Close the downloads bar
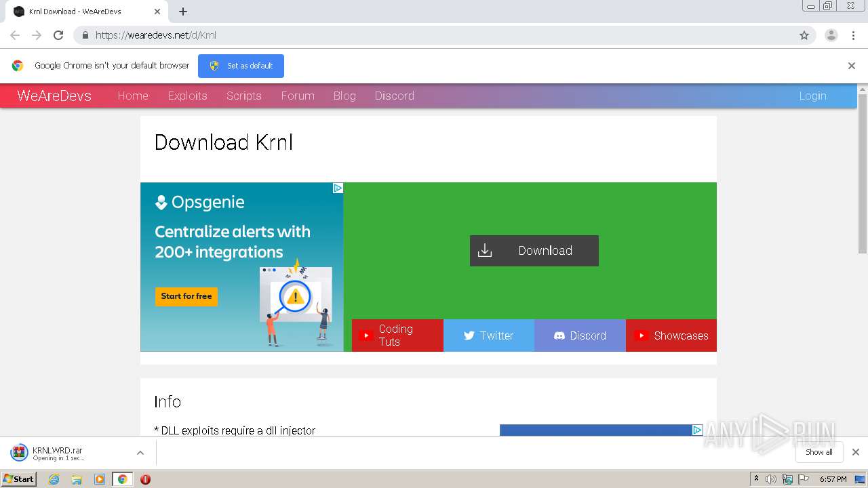The width and height of the screenshot is (868, 488). tap(856, 452)
